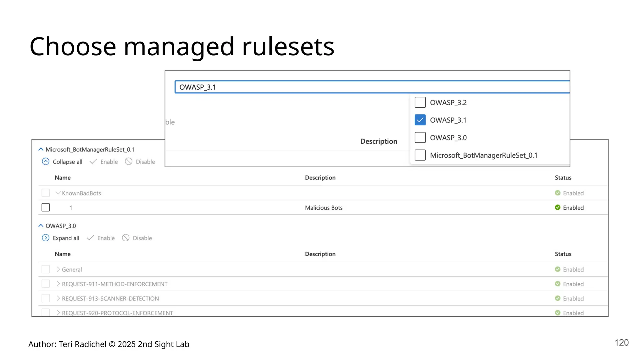The height and width of the screenshot is (362, 644).
Task: Select the checkbox for rule 1
Action: tap(46, 207)
